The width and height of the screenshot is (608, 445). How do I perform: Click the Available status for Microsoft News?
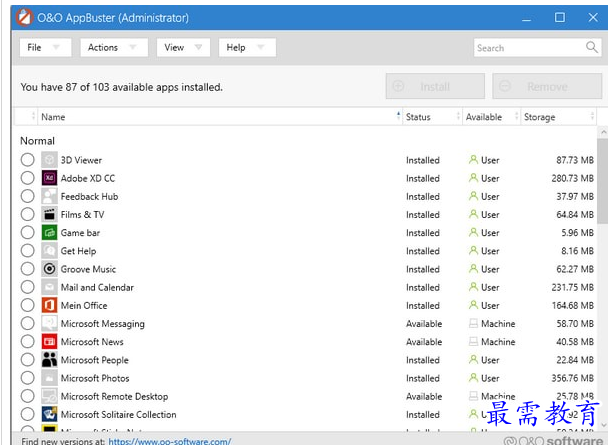click(424, 342)
